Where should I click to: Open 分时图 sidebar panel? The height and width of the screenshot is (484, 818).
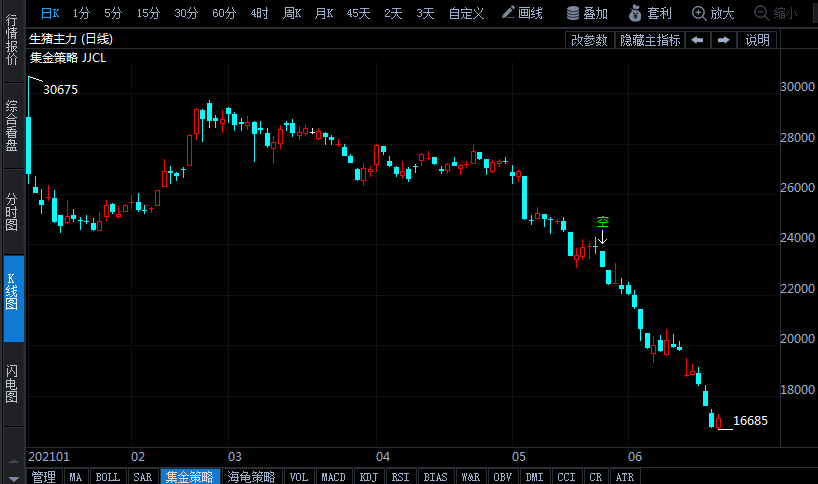point(11,212)
